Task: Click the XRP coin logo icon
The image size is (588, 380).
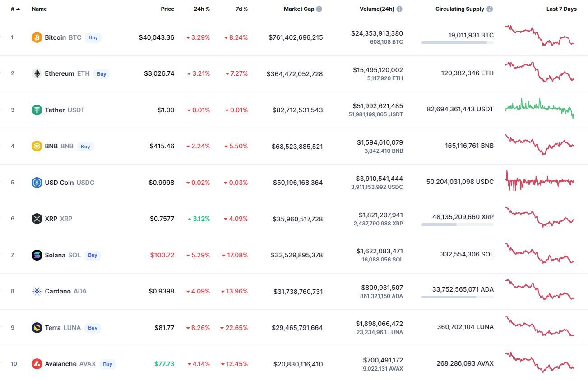Action: click(37, 219)
